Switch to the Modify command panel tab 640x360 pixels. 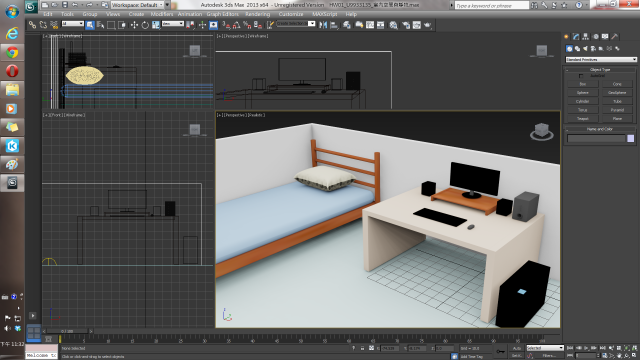576,37
